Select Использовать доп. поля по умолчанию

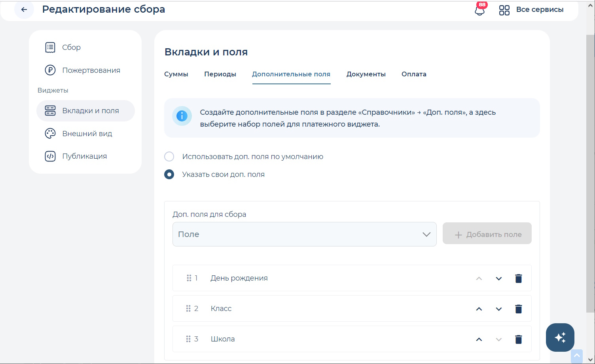(169, 157)
